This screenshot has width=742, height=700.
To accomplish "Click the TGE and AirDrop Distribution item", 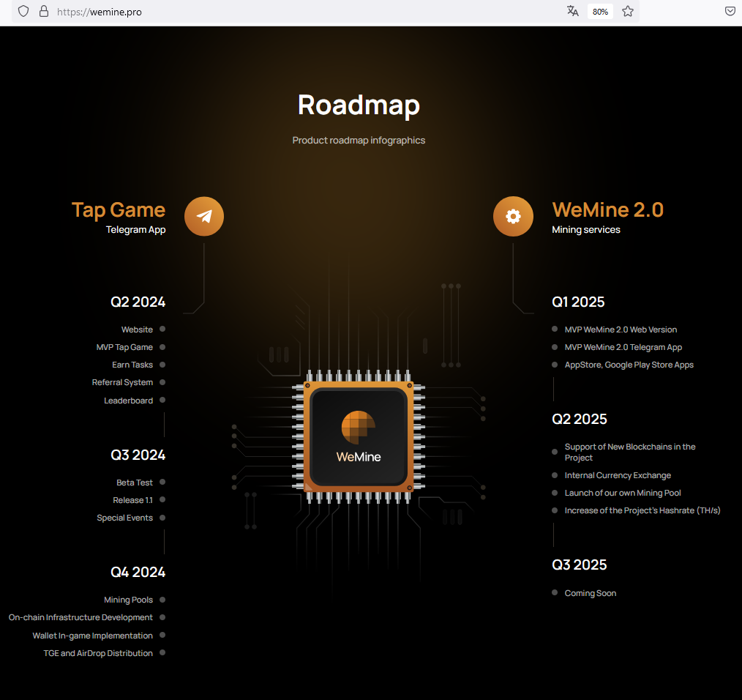I will 98,654.
